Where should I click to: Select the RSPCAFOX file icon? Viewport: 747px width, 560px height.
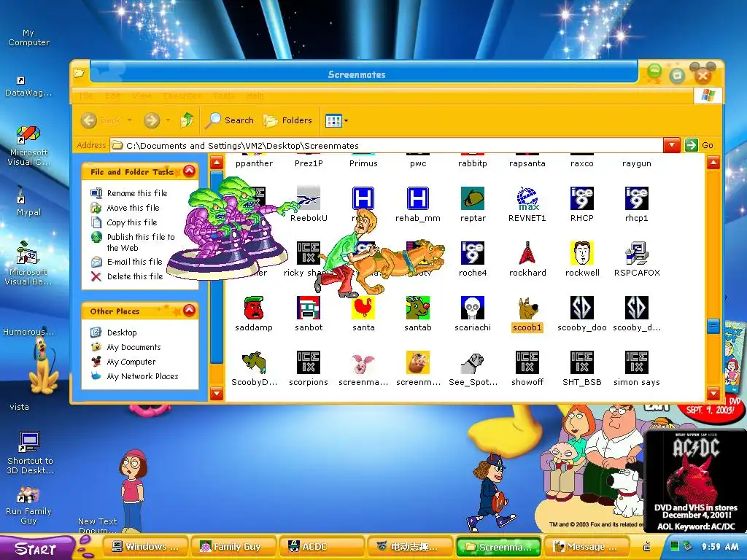coord(637,253)
